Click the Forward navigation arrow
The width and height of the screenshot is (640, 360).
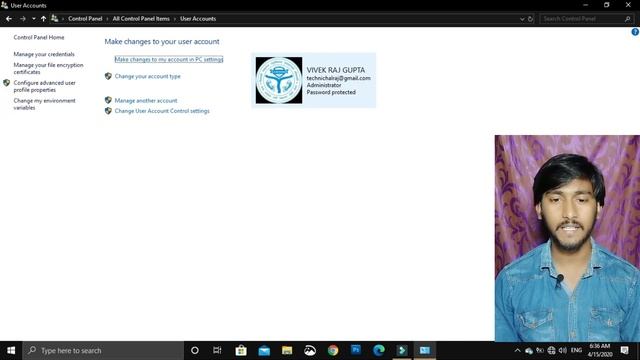tap(22, 19)
